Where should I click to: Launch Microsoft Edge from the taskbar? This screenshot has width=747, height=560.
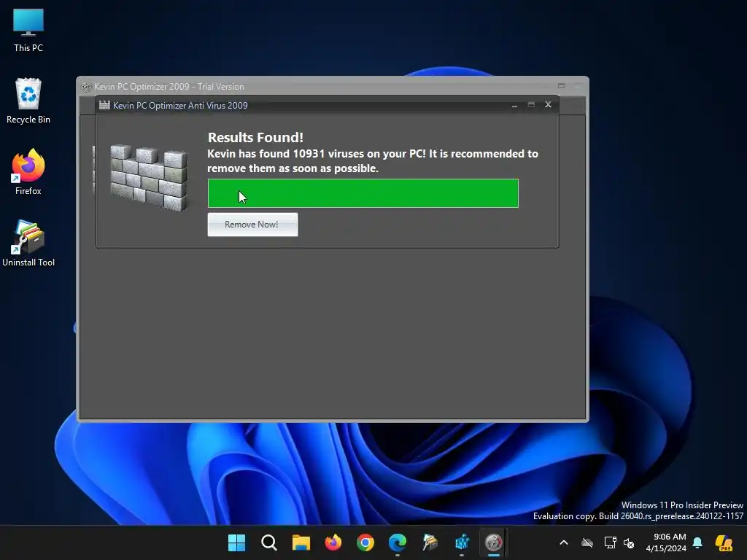click(x=398, y=542)
